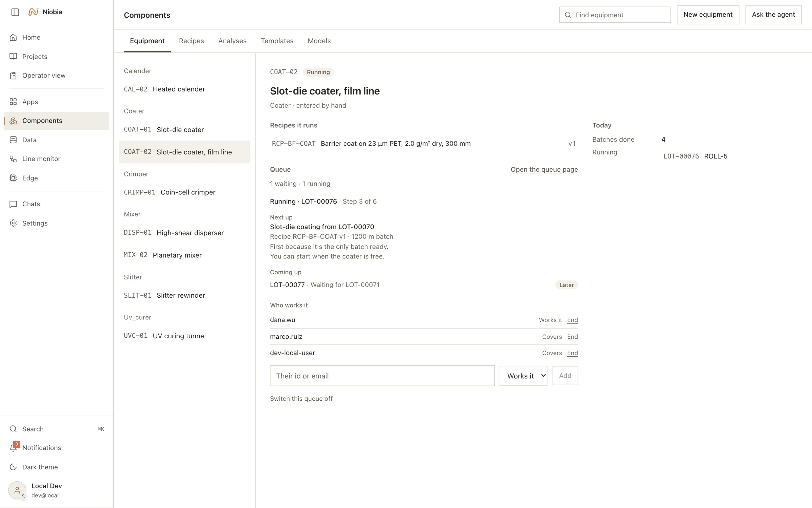End marco.ruiz's cover assignment
812x508 pixels.
[572, 337]
